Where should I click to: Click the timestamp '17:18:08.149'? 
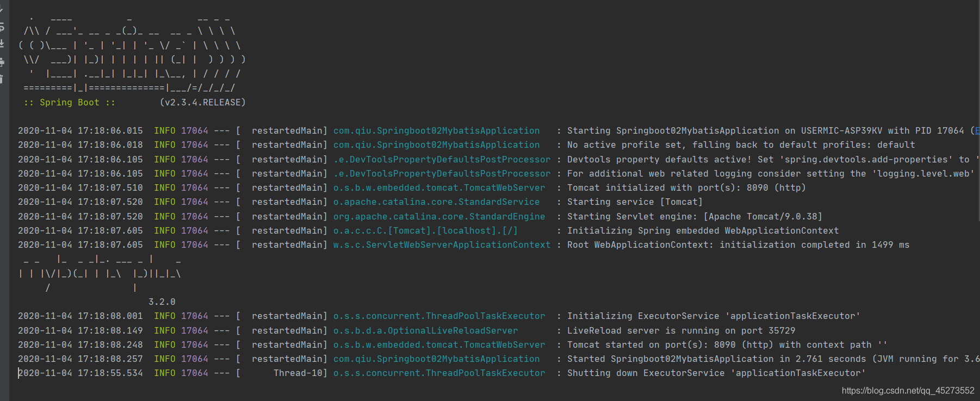click(x=110, y=330)
